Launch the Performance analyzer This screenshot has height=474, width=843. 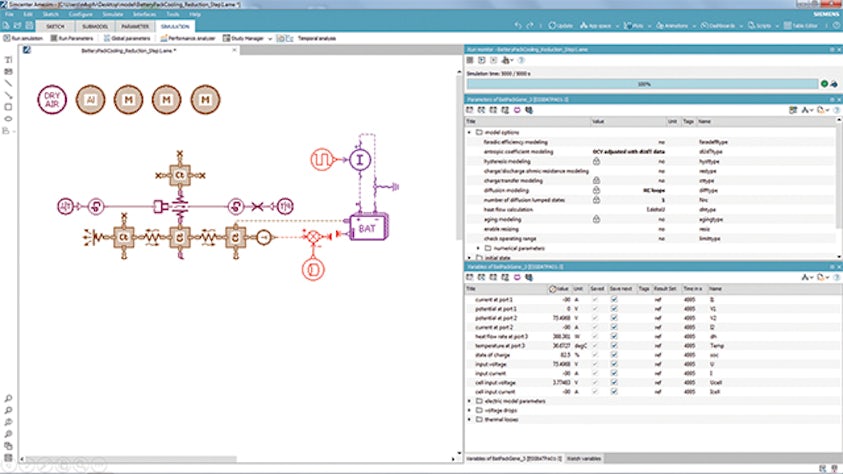click(x=188, y=38)
